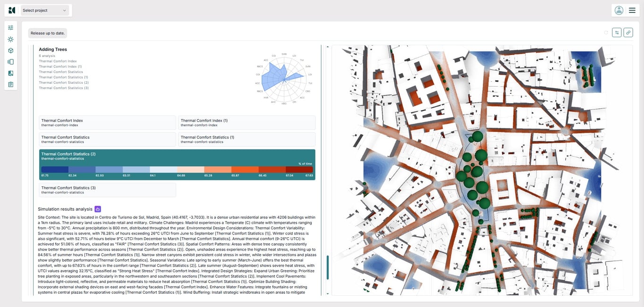The width and height of the screenshot is (644, 307).
Task: Click the purple AI robot icon
Action: tap(98, 209)
